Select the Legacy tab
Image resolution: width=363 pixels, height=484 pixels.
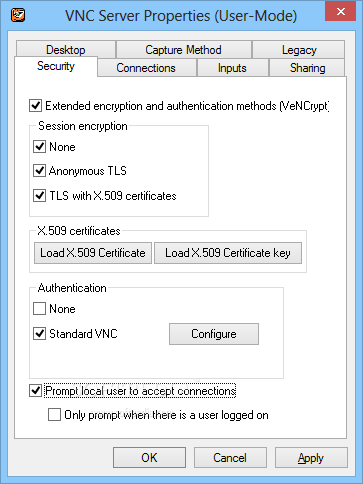(x=299, y=50)
